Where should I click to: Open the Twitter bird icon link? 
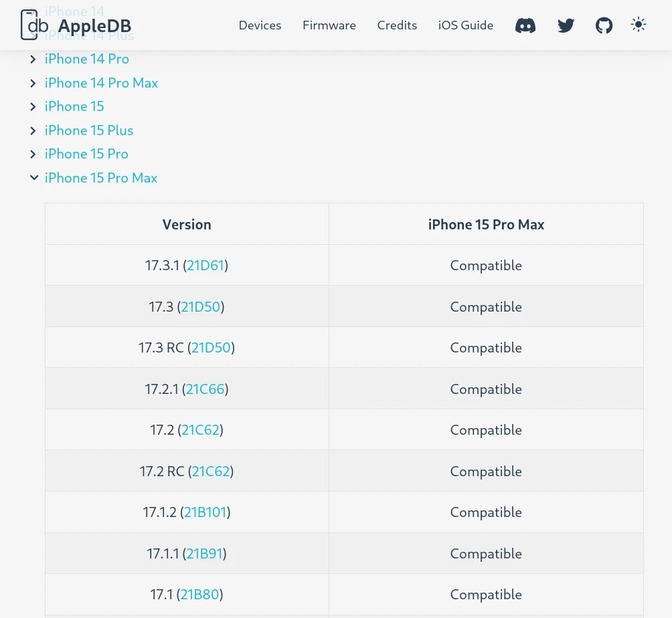[566, 25]
